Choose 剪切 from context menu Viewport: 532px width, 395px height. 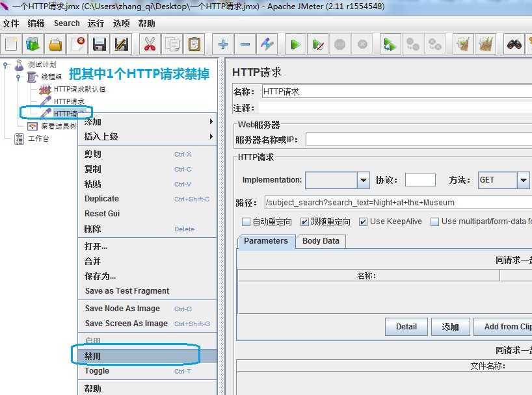tap(147, 154)
